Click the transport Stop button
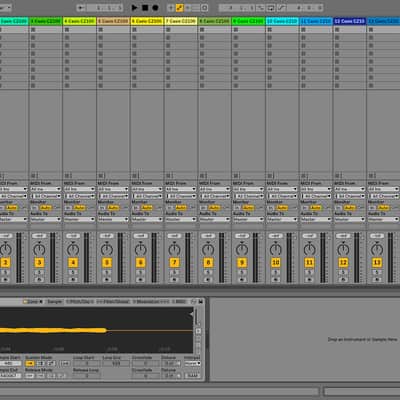Image resolution: width=400 pixels, height=400 pixels. pos(145,7)
